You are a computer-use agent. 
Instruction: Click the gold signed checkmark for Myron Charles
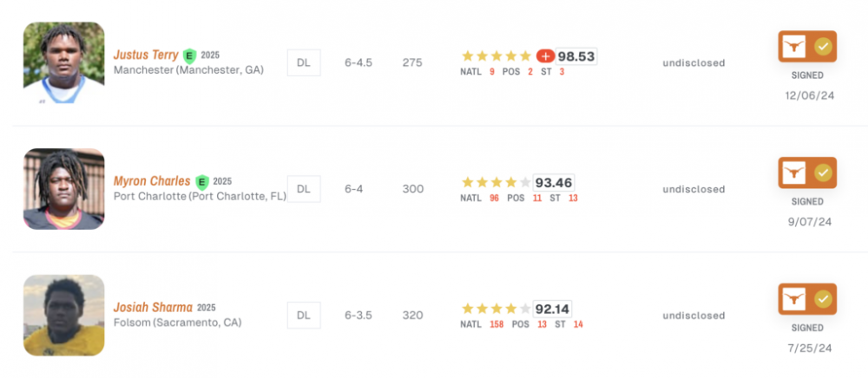[823, 173]
